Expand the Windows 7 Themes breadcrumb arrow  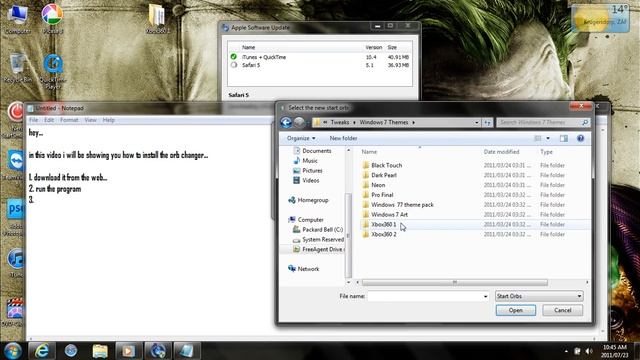coord(413,122)
